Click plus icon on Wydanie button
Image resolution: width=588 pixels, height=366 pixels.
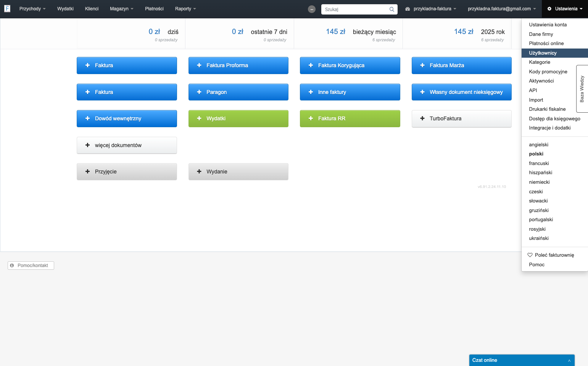(x=199, y=172)
